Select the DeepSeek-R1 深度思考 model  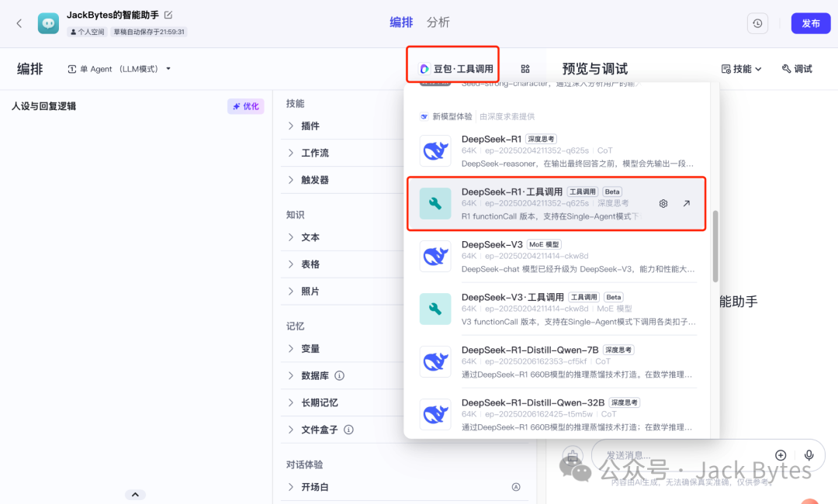click(557, 151)
